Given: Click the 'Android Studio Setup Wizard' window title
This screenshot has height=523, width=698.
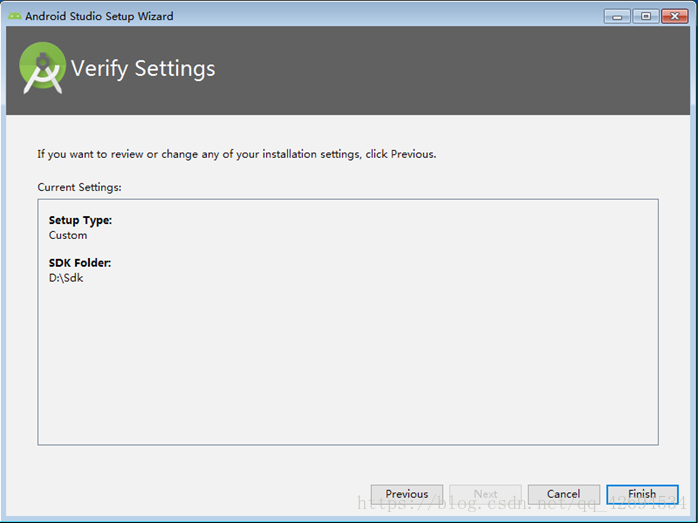Looking at the screenshot, I should tap(99, 16).
